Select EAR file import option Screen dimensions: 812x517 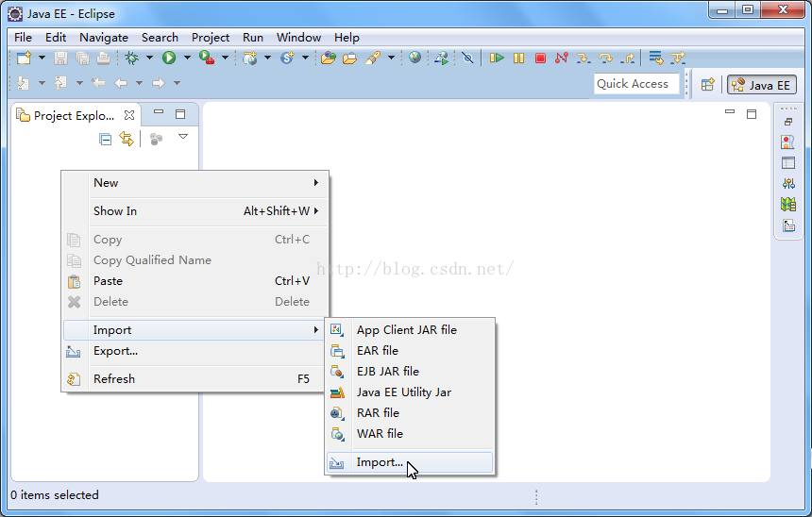tap(410, 350)
